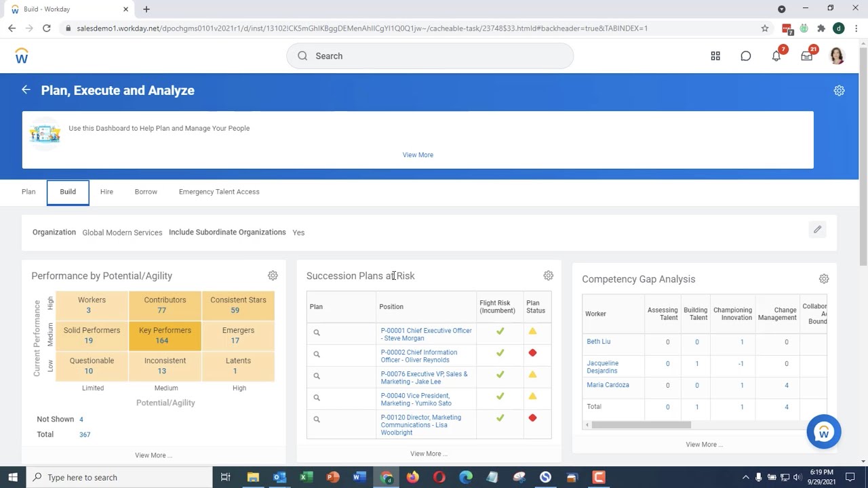Viewport: 868px width, 488px height.
Task: Reload the page in Chrome
Action: (46, 28)
